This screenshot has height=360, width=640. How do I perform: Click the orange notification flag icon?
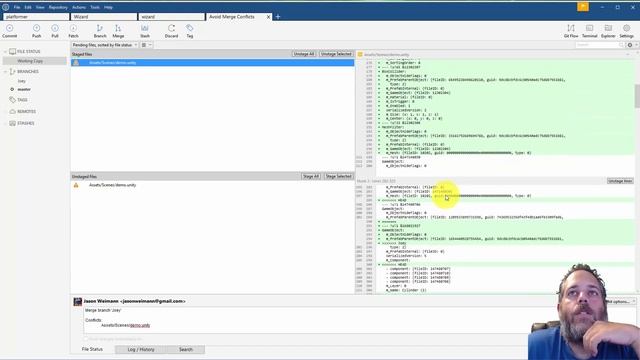583,7
